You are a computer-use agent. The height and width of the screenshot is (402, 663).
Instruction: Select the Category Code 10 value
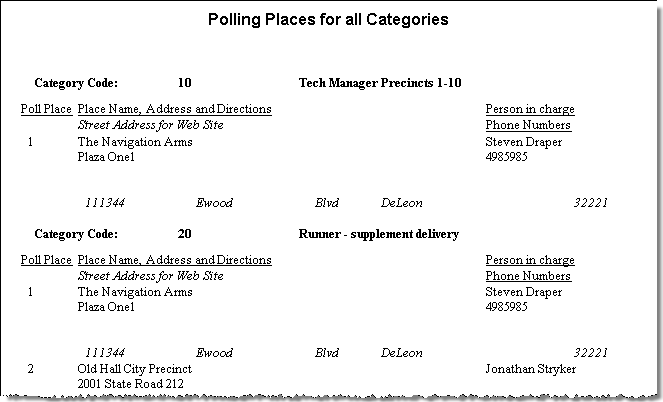pos(184,82)
